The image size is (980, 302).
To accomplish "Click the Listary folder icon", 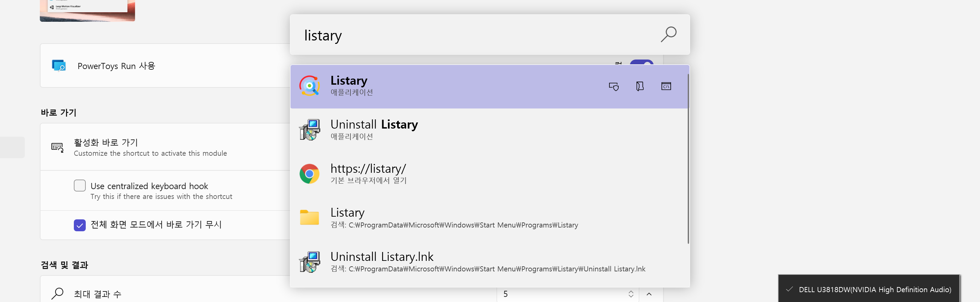I will [x=309, y=217].
